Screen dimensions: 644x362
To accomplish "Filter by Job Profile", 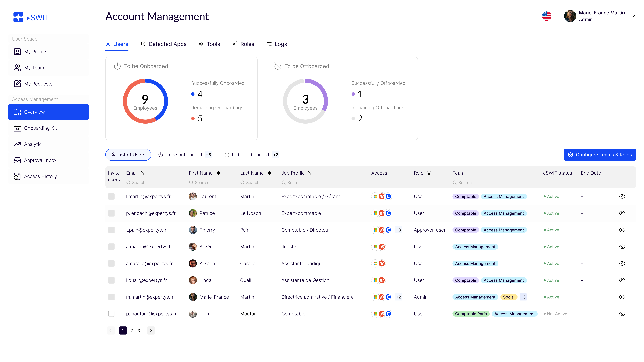I will click(310, 173).
